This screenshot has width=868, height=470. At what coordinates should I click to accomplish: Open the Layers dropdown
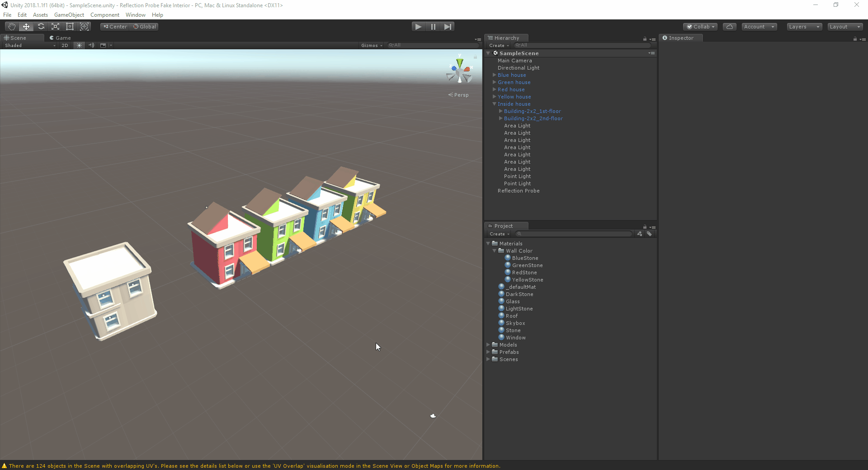click(804, 27)
